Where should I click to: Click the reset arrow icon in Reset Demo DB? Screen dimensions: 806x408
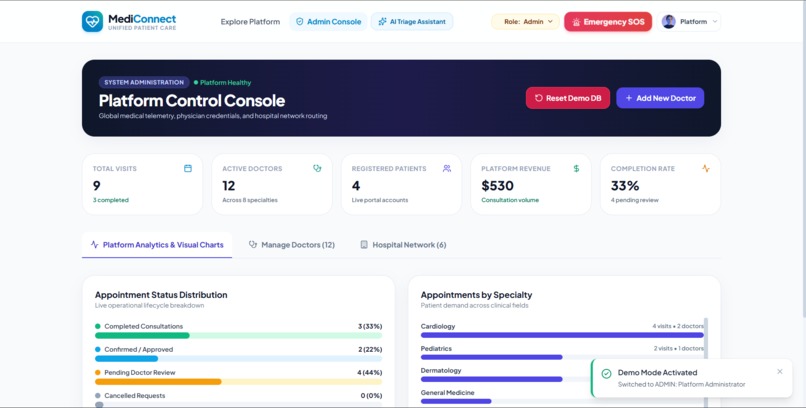539,98
